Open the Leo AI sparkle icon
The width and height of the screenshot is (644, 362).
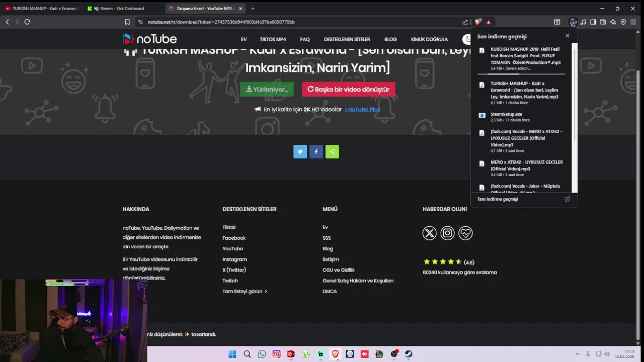tap(613, 22)
